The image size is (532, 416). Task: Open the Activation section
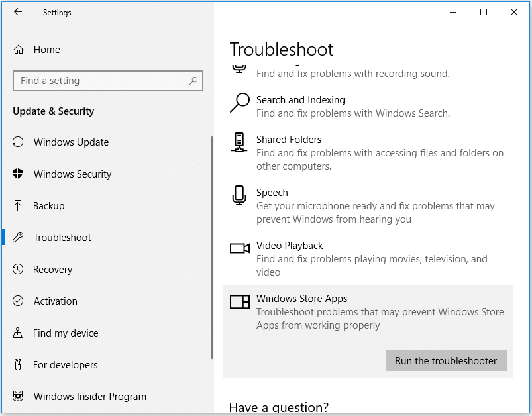coord(55,301)
